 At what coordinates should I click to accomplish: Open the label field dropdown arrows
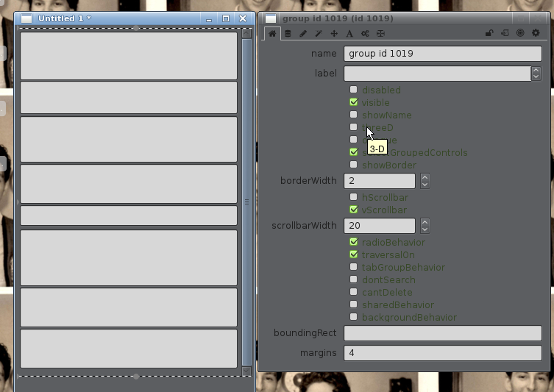click(536, 74)
